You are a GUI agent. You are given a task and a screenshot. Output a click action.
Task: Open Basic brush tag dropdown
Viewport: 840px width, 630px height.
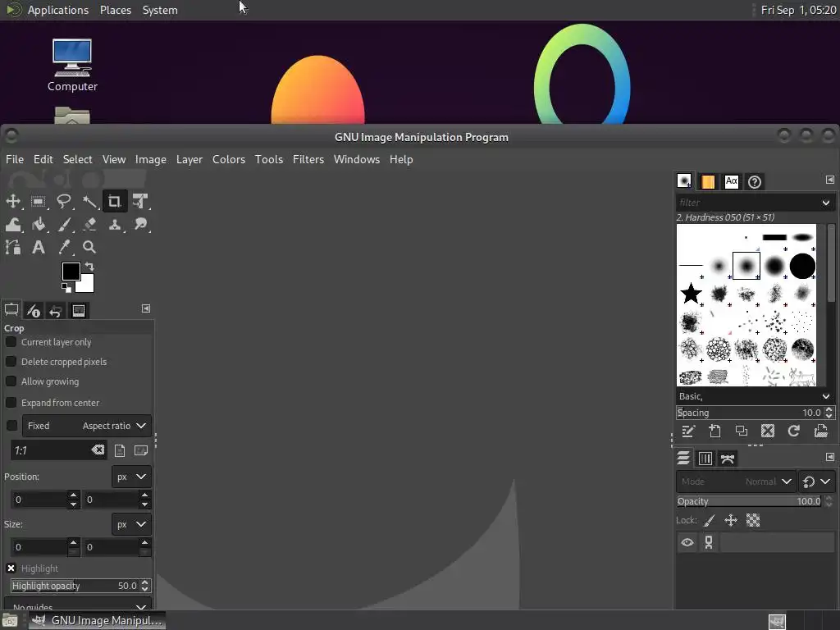click(x=825, y=396)
